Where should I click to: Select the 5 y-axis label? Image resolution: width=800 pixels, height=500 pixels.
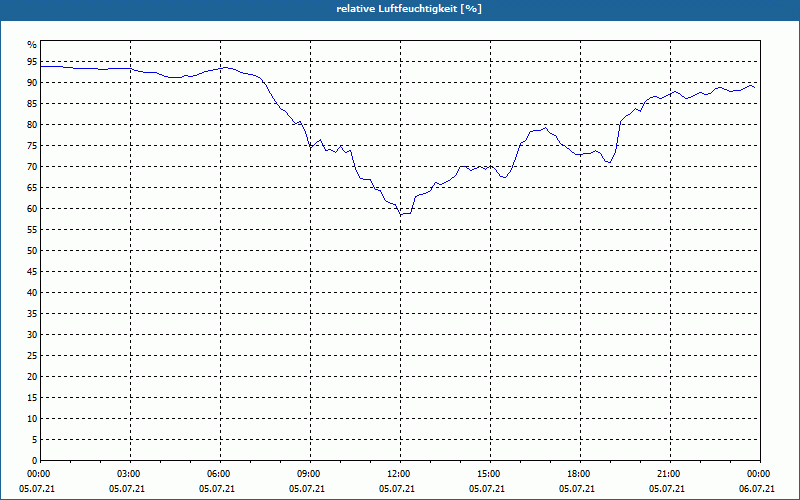(35, 440)
